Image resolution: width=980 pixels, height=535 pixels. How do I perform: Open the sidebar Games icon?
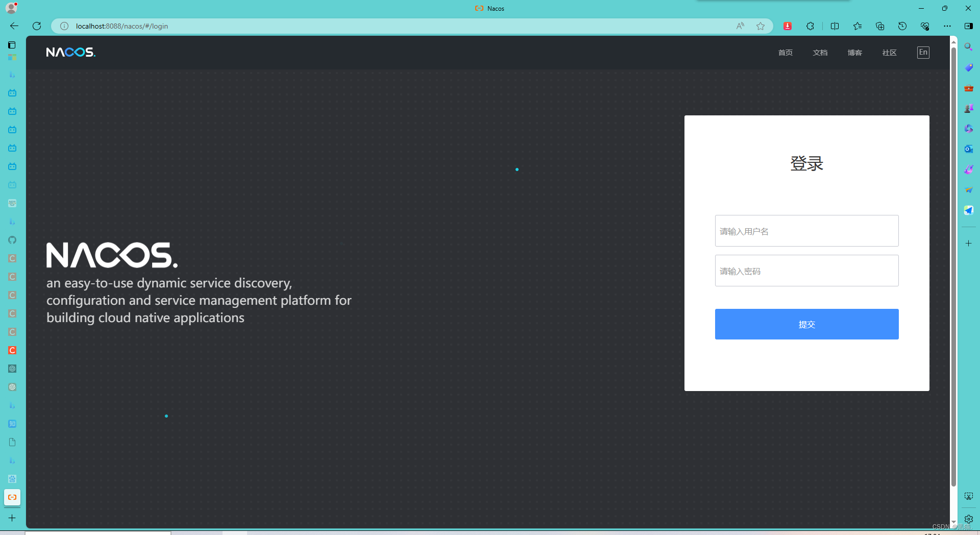pyautogui.click(x=969, y=108)
